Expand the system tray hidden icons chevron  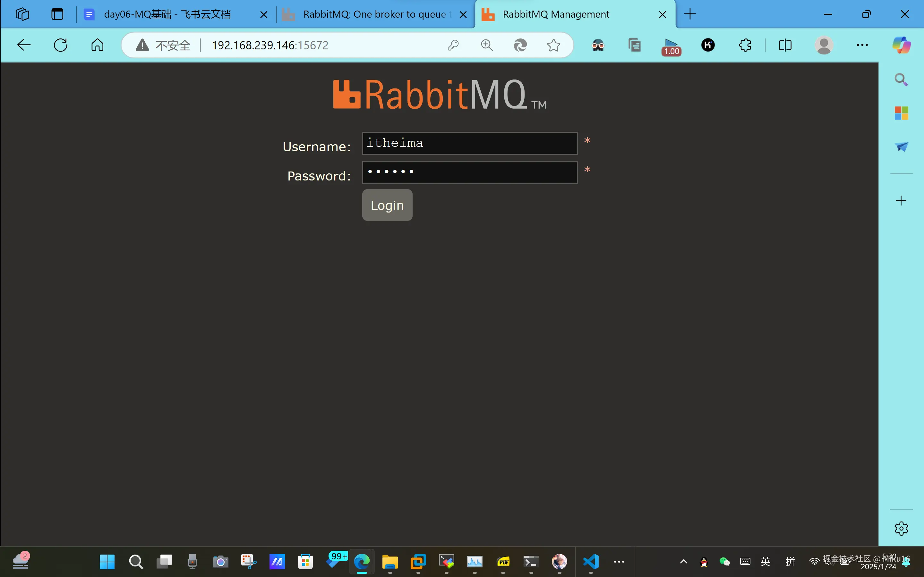point(683,561)
